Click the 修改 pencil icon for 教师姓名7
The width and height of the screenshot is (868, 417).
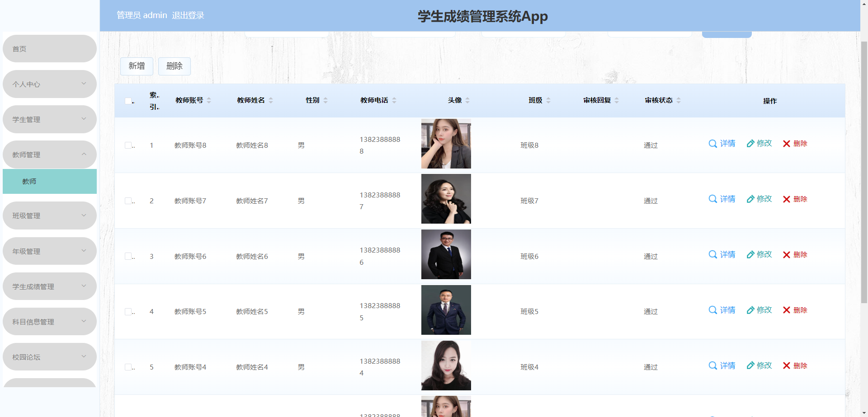(751, 199)
